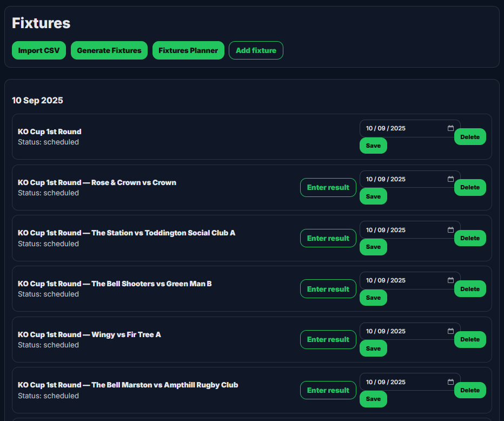Enter result for Rose & Crown vs Crown
The width and height of the screenshot is (504, 421).
(x=328, y=187)
